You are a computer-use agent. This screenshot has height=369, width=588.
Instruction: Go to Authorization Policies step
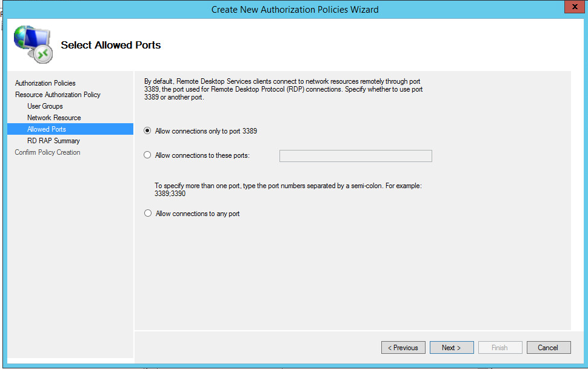coord(45,83)
